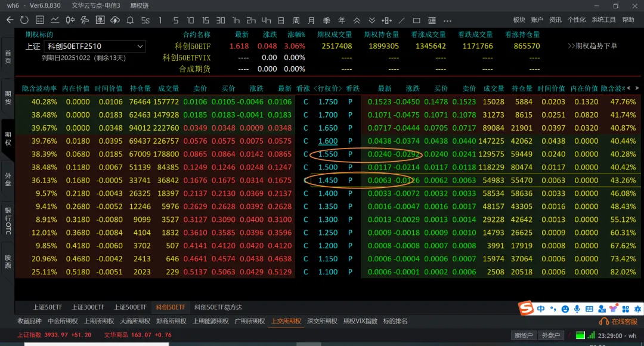Open the 账户 menu
This screenshot has height=346, width=644.
[537, 20]
